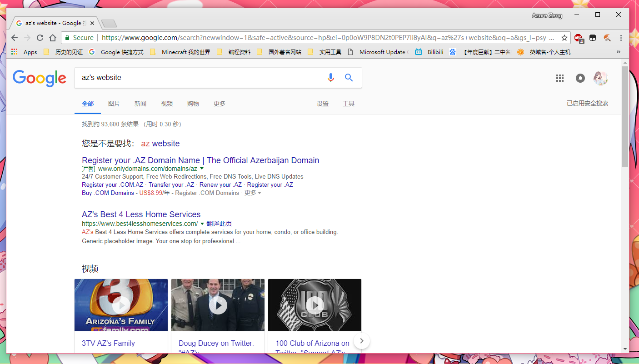Show hidden bookmarks with the chevron
Screen dimensions: 639x364
coord(618,52)
